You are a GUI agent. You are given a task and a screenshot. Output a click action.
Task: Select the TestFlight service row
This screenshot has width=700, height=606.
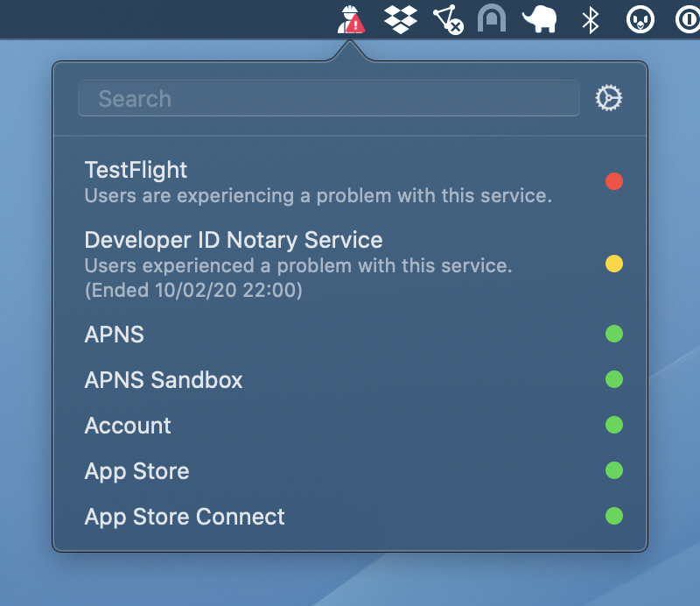click(350, 182)
